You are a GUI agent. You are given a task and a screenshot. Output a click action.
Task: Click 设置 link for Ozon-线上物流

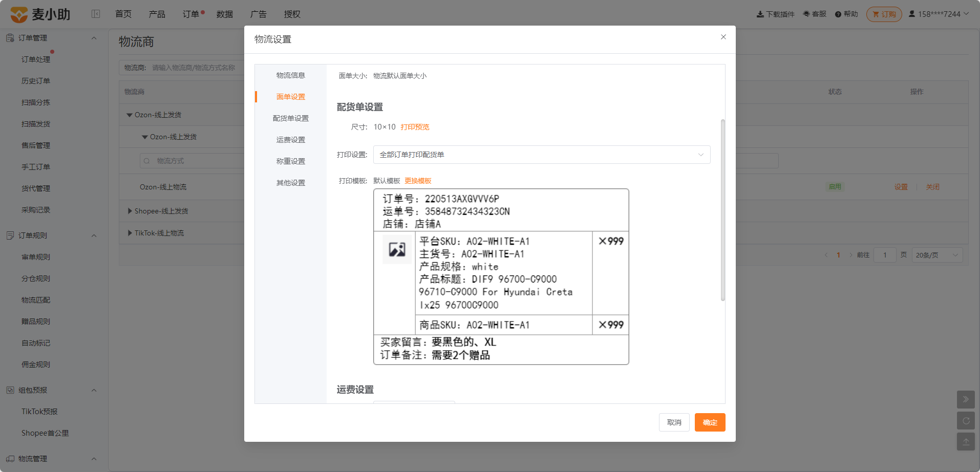[901, 187]
